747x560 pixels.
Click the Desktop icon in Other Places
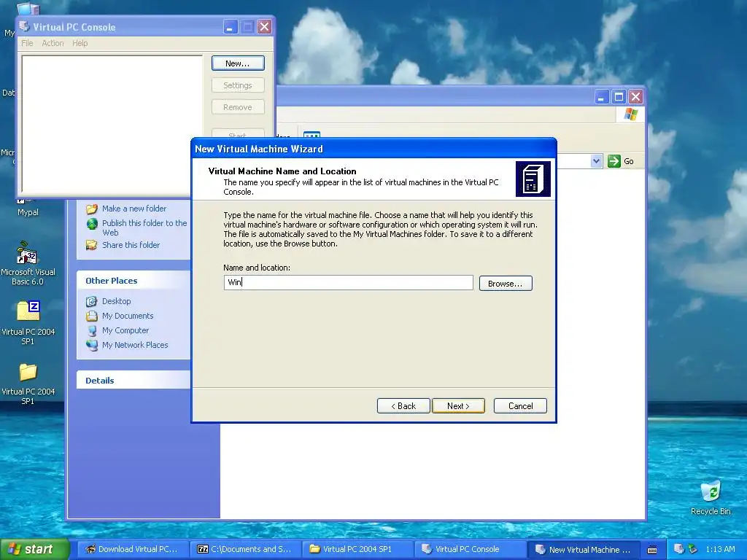92,301
